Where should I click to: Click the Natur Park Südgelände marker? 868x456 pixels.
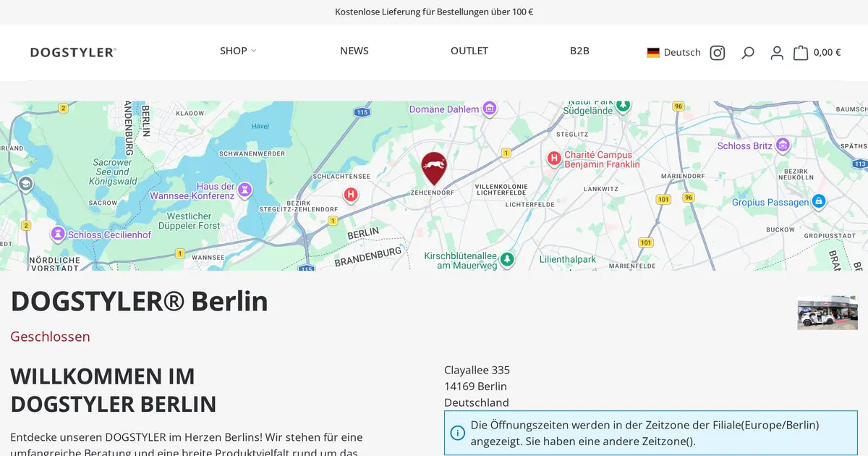(x=623, y=106)
